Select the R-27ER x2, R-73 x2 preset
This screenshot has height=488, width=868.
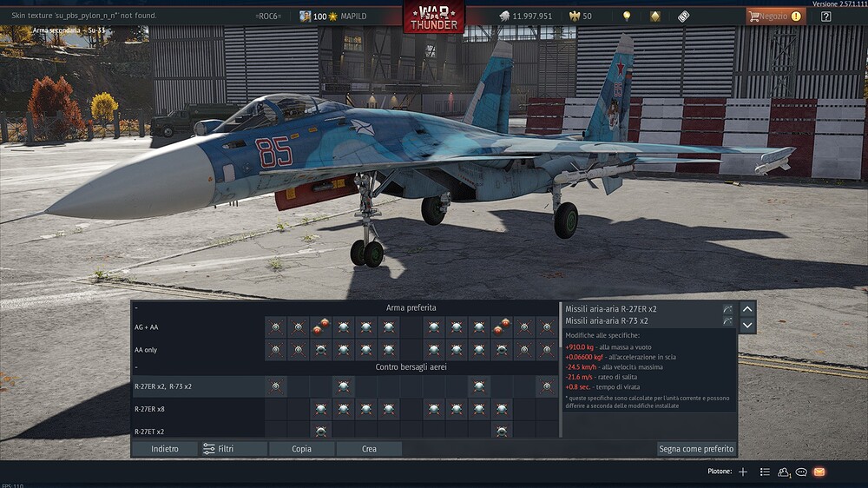pyautogui.click(x=345, y=386)
